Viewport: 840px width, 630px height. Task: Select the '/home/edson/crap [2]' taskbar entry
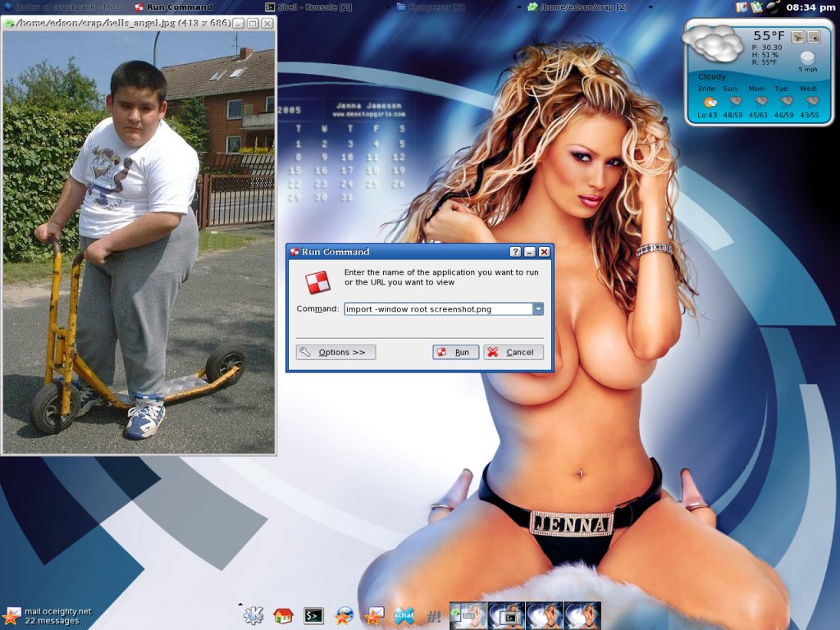[578, 7]
